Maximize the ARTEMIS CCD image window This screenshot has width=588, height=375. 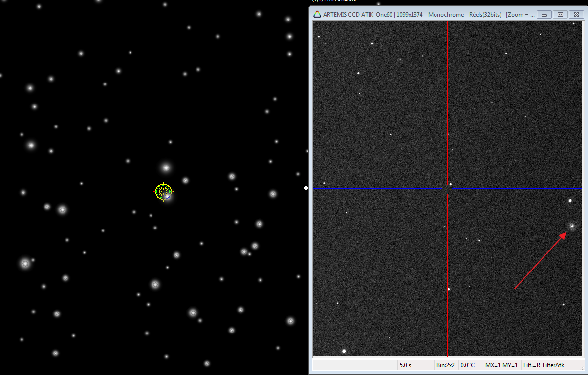560,14
